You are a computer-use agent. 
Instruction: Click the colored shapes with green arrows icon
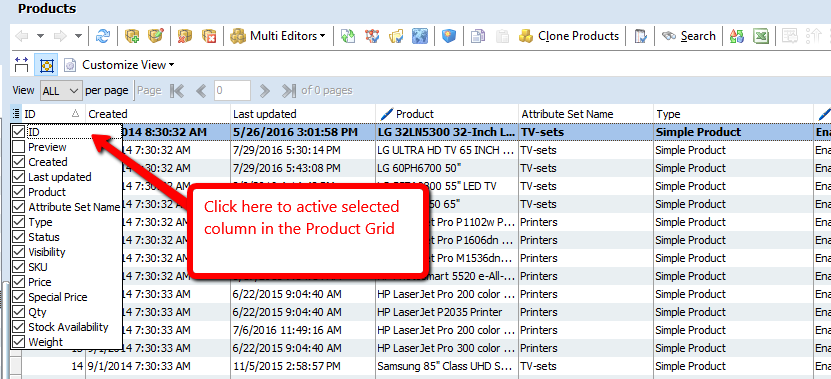737,36
